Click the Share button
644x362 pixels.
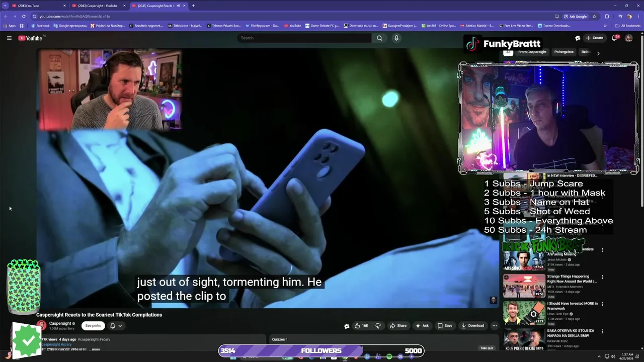click(398, 326)
